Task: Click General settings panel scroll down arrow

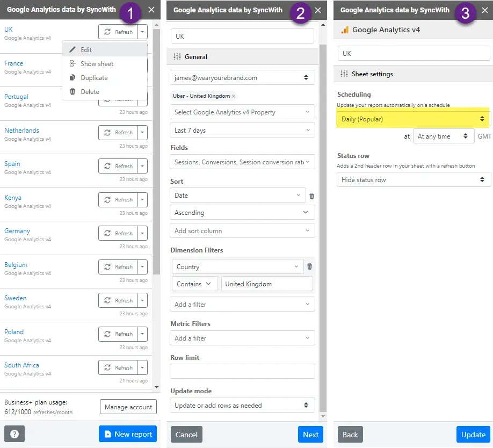Action: click(323, 416)
